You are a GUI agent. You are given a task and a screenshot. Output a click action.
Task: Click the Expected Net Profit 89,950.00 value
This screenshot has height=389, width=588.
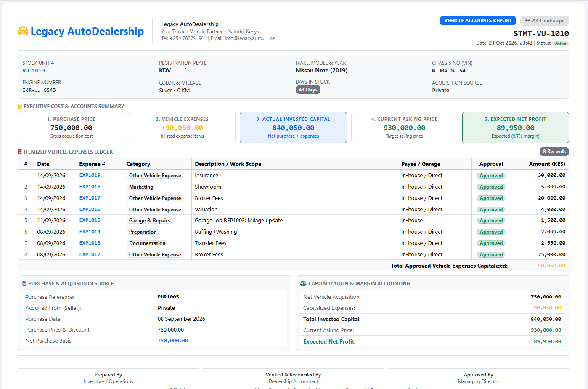[x=547, y=341]
